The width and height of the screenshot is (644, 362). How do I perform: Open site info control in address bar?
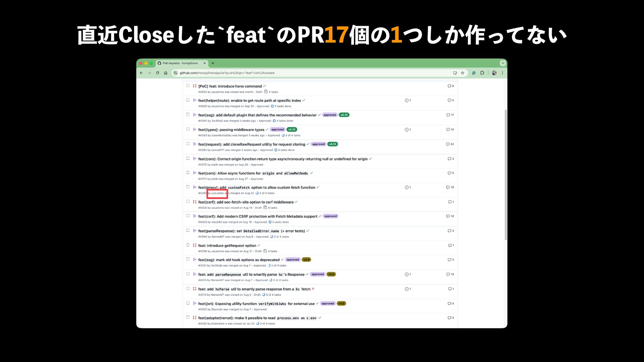(x=175, y=73)
